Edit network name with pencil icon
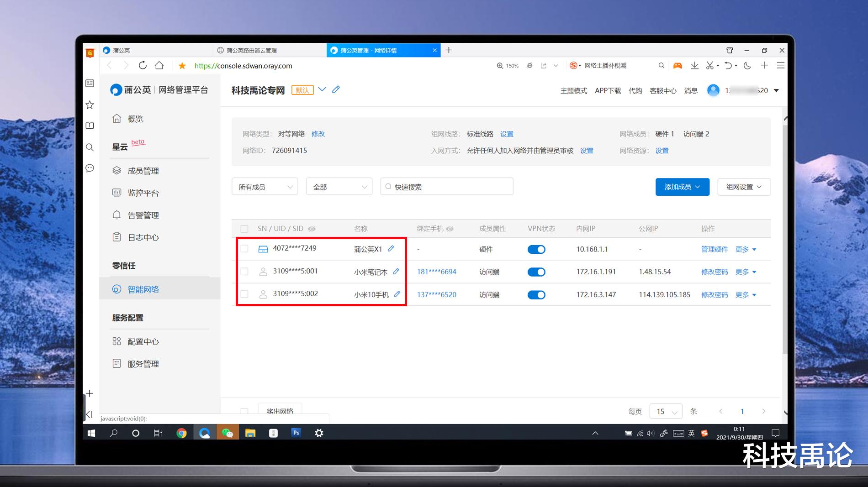868x487 pixels. pyautogui.click(x=336, y=89)
